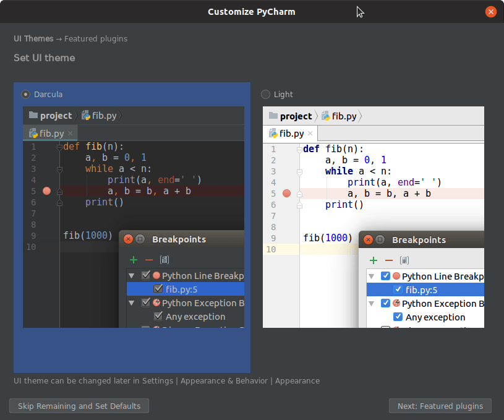Select Any exception row text in Darcula preview
The image size is (504, 420).
pyautogui.click(x=195, y=317)
